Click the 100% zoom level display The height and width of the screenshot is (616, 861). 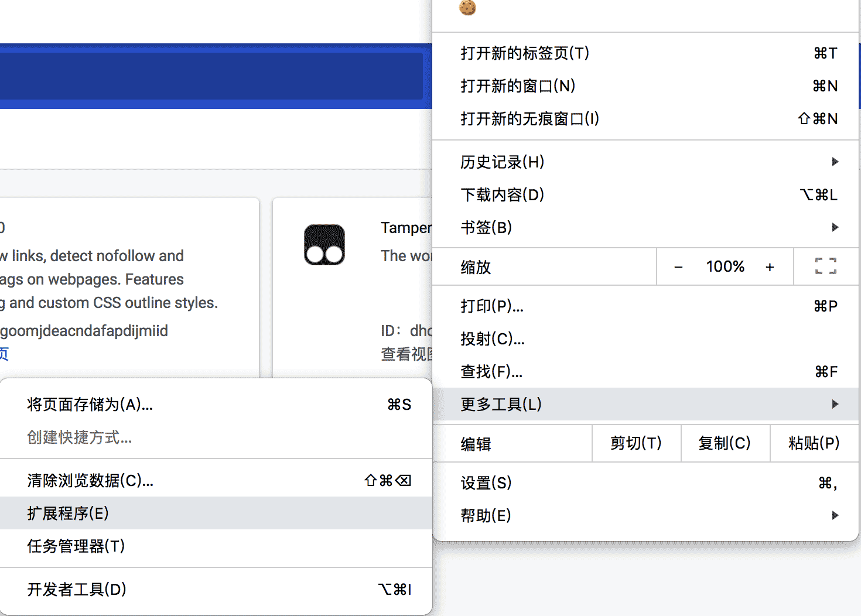(x=724, y=266)
